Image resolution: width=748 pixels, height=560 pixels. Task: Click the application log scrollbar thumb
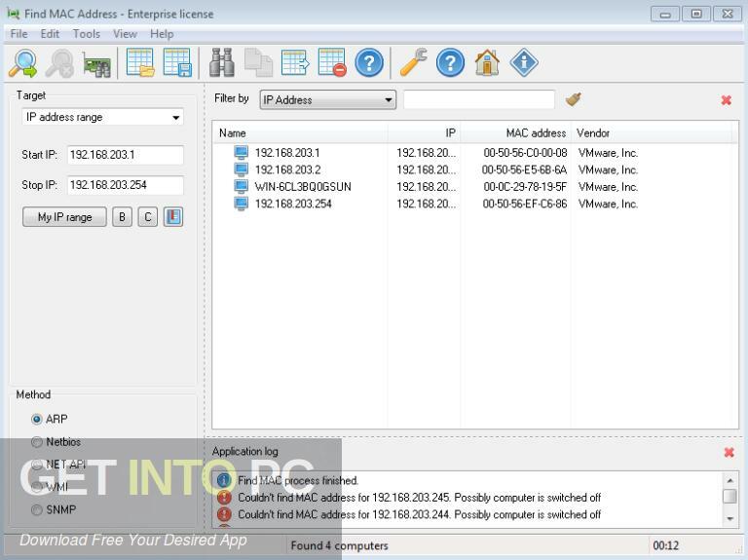click(x=729, y=496)
